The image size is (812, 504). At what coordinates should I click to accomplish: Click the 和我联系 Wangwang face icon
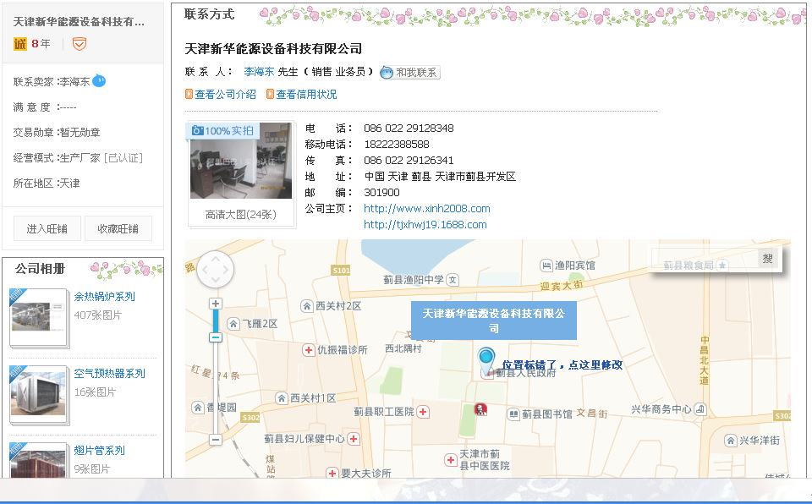click(x=387, y=73)
